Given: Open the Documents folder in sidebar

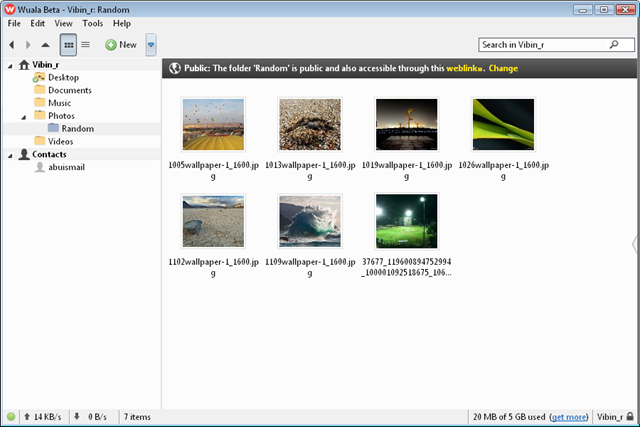Looking at the screenshot, I should point(70,90).
